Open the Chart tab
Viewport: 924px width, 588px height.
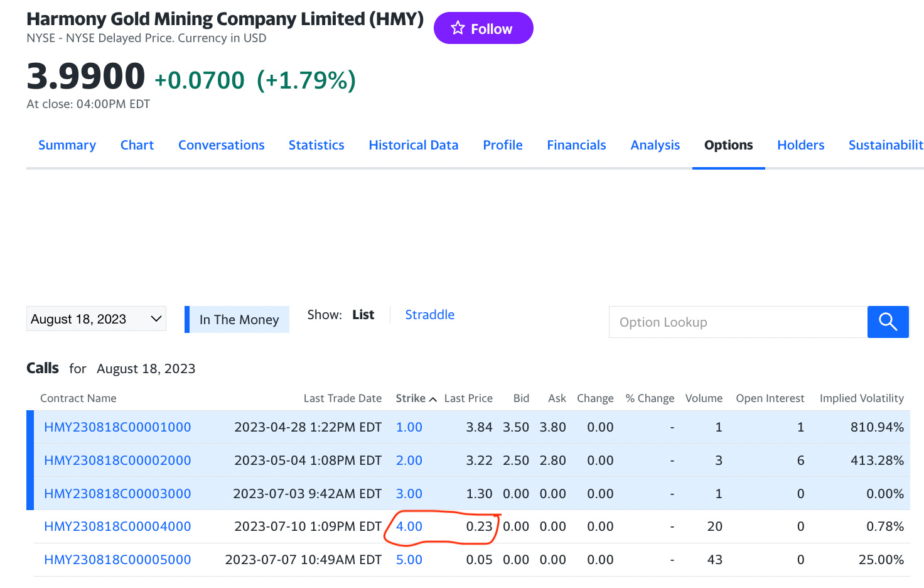[x=137, y=145]
